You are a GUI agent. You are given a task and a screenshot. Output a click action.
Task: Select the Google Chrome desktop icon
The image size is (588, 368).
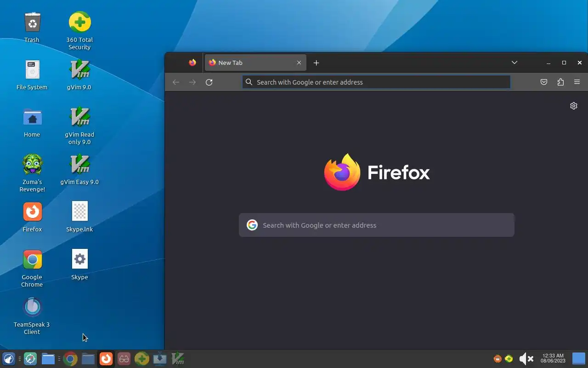32,268
